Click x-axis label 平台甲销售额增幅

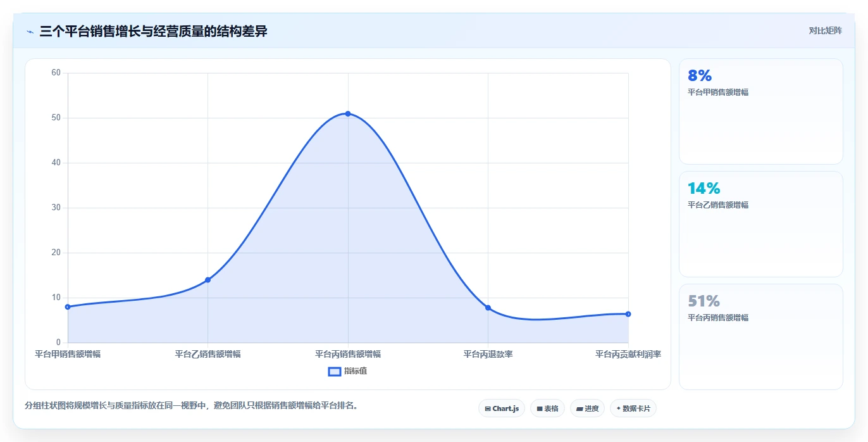[68, 354]
